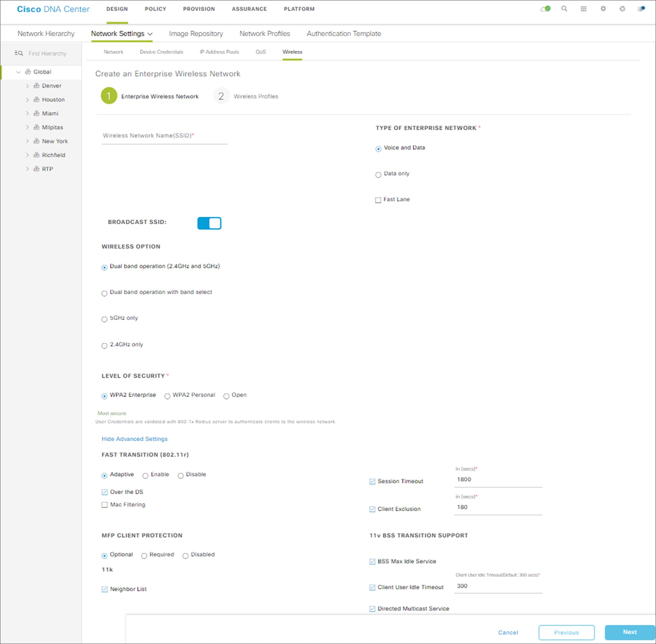Viewport: 656px width, 644px height.
Task: Click the Houston site icon
Action: tap(36, 100)
